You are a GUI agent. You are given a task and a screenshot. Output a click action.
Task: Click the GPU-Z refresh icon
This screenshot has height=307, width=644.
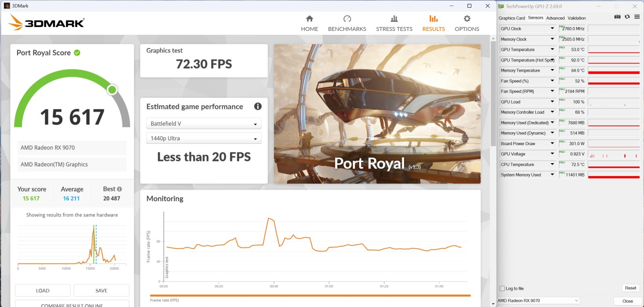click(627, 17)
